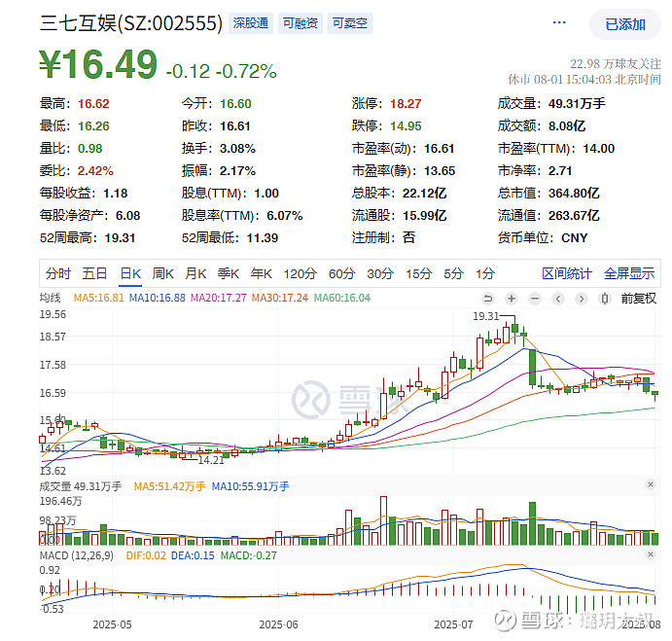Click the MA5:16.81 moving average label
The width and height of the screenshot is (672, 641).
(x=98, y=298)
